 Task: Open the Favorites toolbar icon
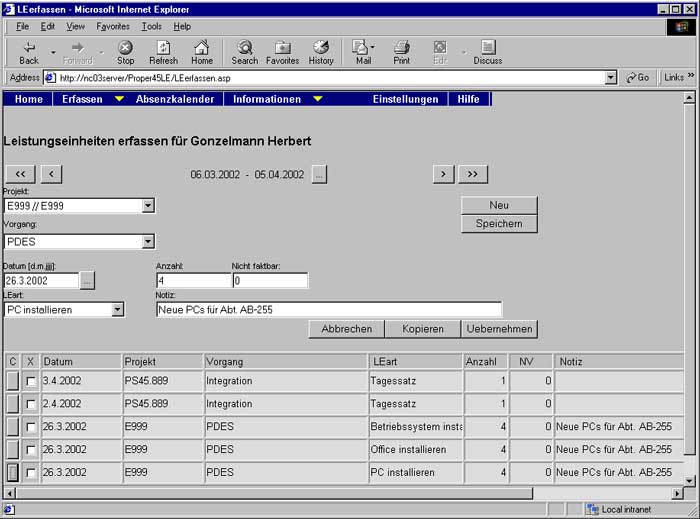[x=282, y=48]
